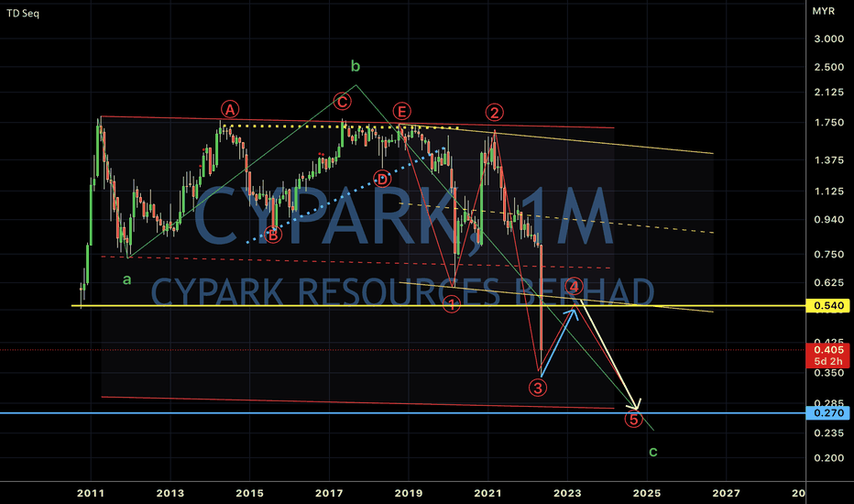Select the circled 1 wave label
This screenshot has height=504, width=854.
pos(452,304)
